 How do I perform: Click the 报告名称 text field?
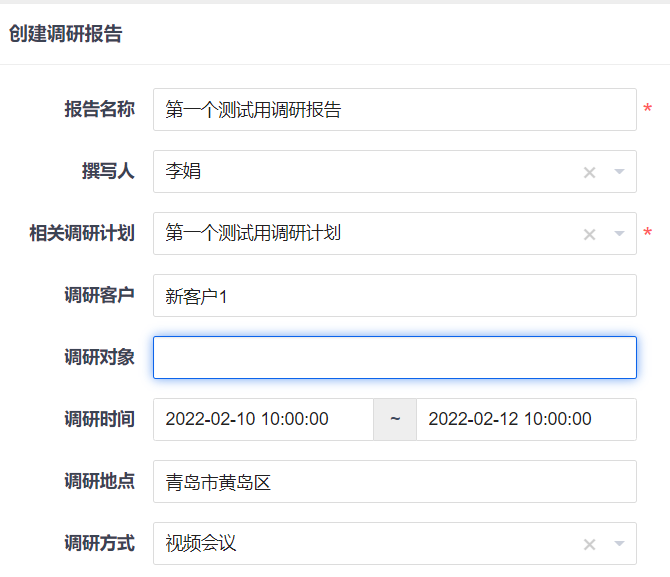394,110
